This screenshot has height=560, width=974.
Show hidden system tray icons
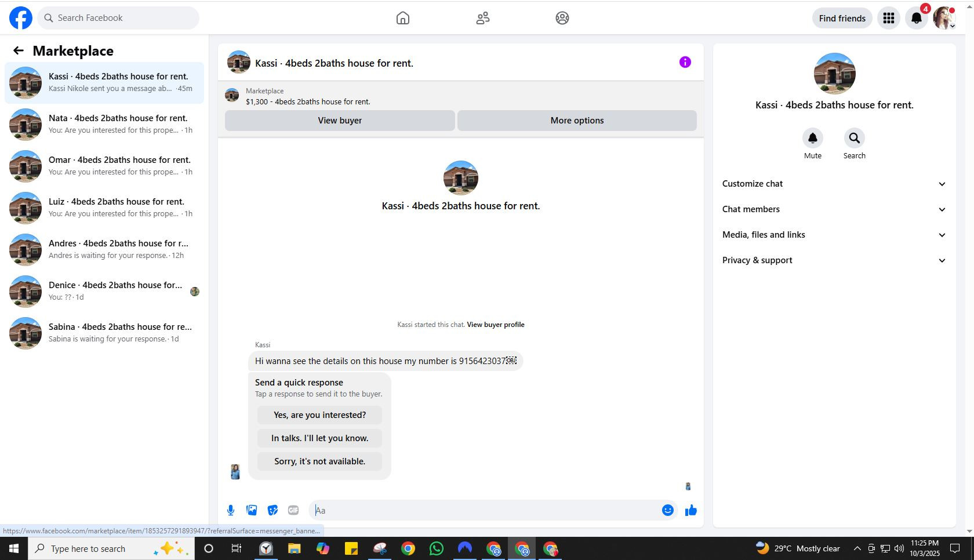tap(857, 548)
